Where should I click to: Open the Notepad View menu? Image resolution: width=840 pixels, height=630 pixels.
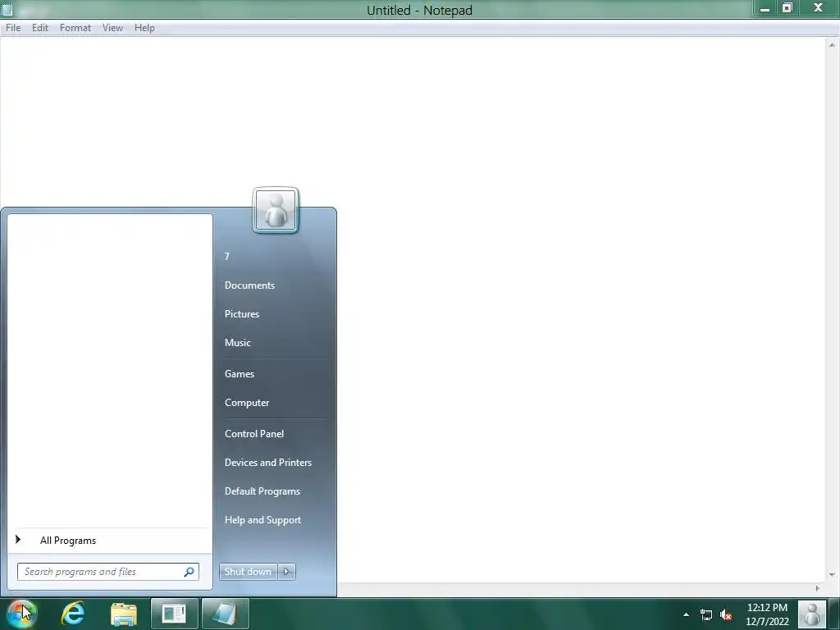(x=112, y=28)
